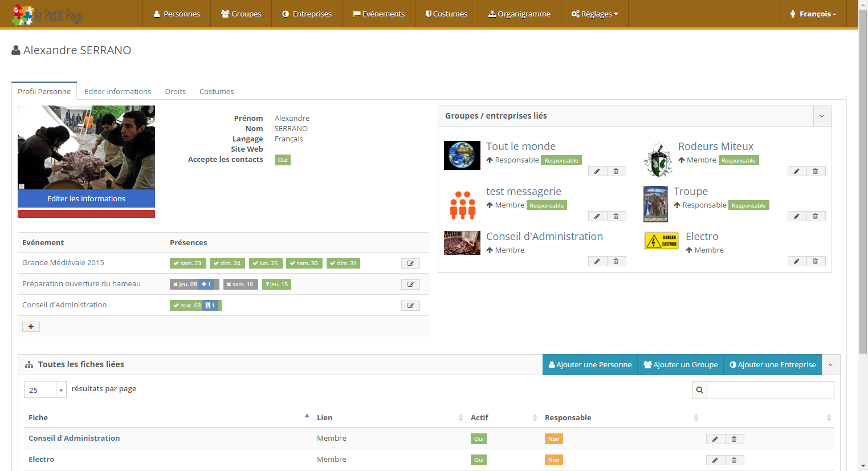Collapse the Toutes les fiches liées panel
The height and width of the screenshot is (471, 868).
pyautogui.click(x=830, y=365)
